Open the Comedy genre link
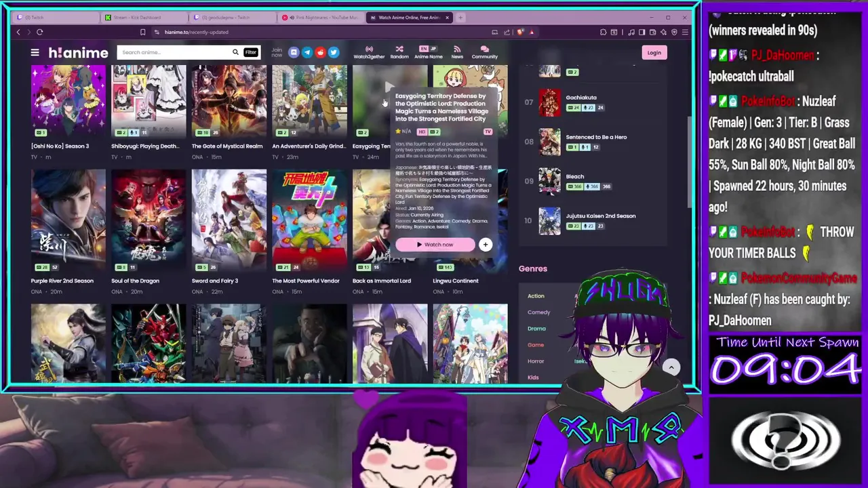The width and height of the screenshot is (868, 488). pos(538,312)
